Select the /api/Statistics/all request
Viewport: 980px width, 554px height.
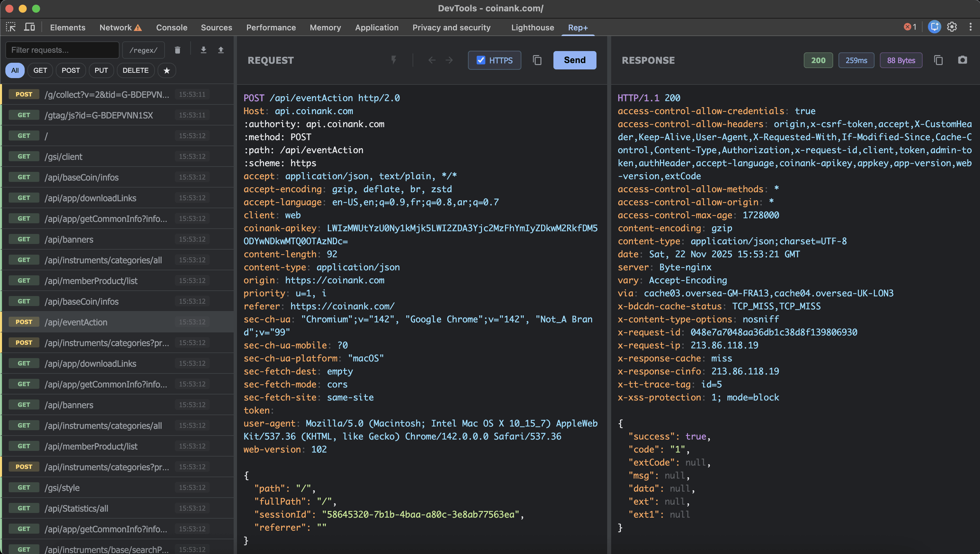tap(76, 508)
